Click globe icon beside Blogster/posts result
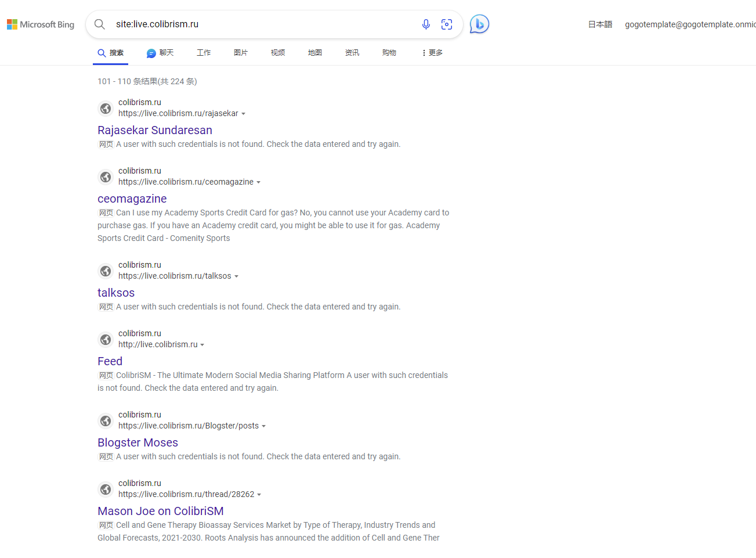 pos(106,420)
